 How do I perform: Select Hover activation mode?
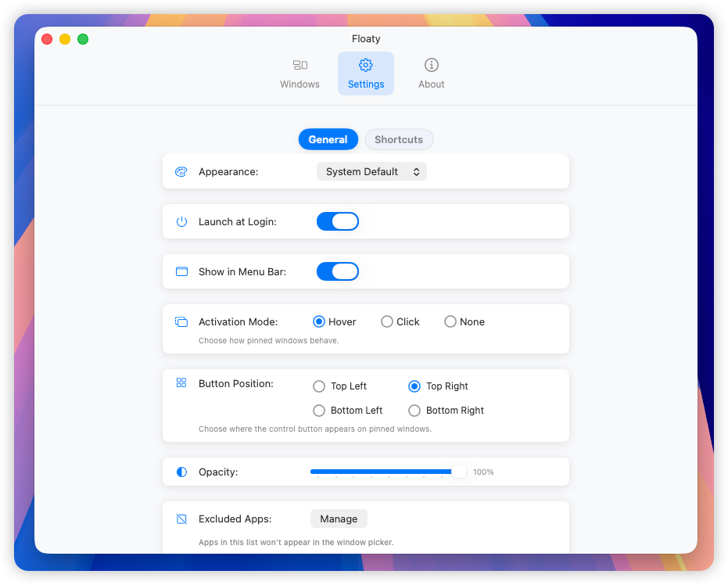coord(335,321)
